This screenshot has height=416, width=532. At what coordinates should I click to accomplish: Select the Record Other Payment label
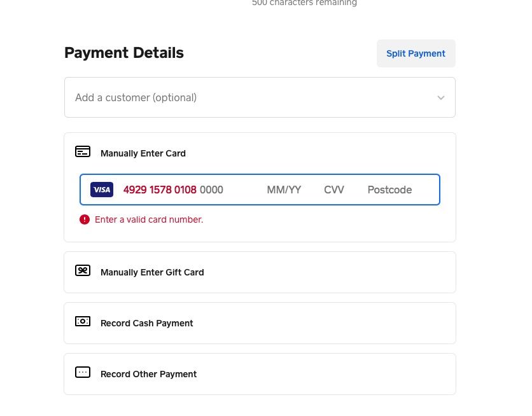pyautogui.click(x=149, y=374)
